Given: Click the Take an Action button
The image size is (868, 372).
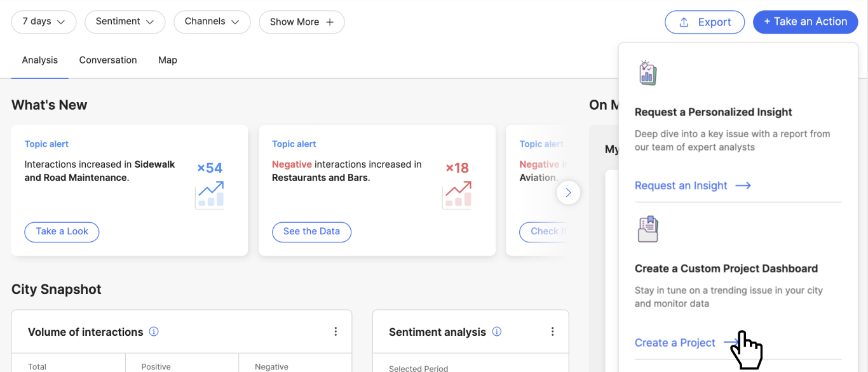Looking at the screenshot, I should point(806,22).
